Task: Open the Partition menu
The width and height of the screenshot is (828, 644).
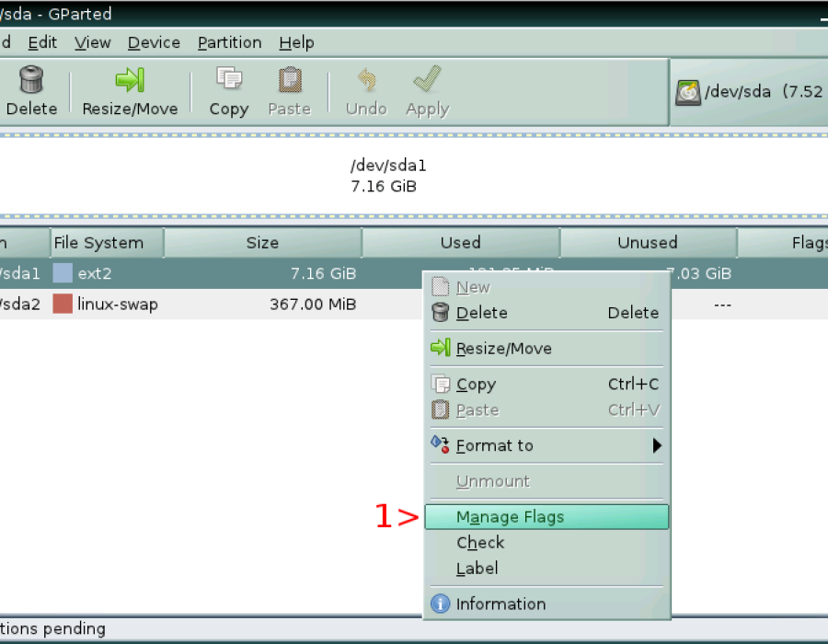Action: click(x=230, y=42)
